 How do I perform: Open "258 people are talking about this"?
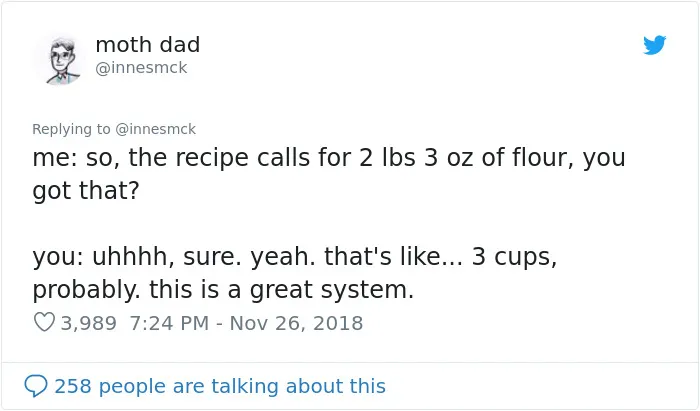(x=220, y=386)
